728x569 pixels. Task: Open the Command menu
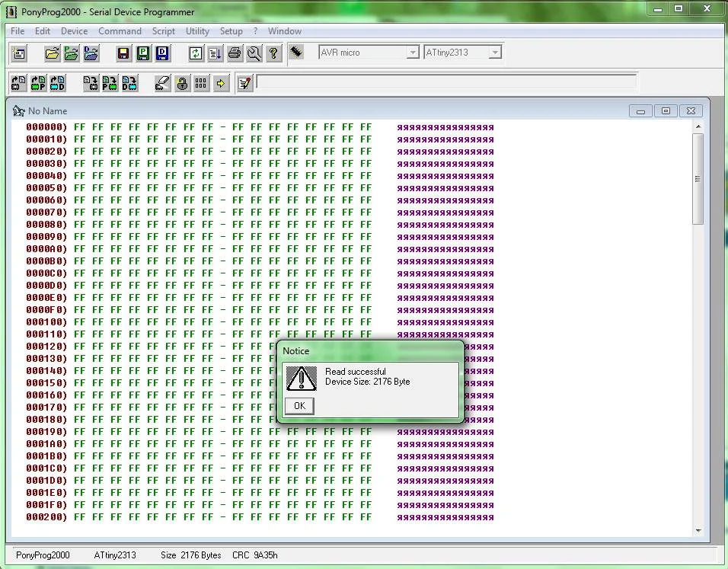(120, 31)
